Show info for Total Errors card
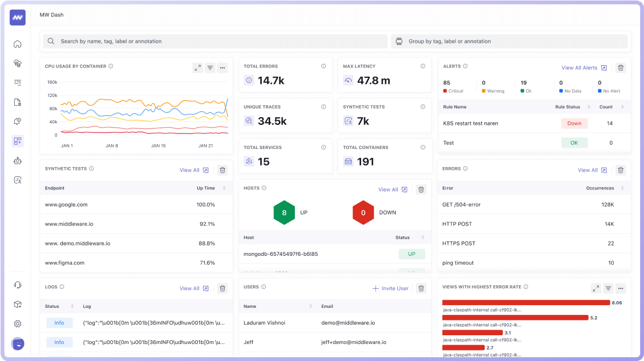Image resolution: width=644 pixels, height=361 pixels. pos(323,66)
